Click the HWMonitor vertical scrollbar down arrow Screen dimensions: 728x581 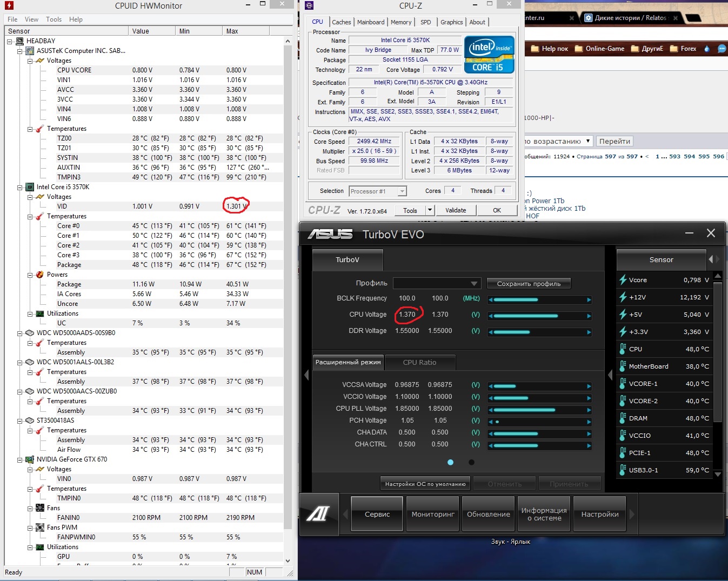pos(288,561)
